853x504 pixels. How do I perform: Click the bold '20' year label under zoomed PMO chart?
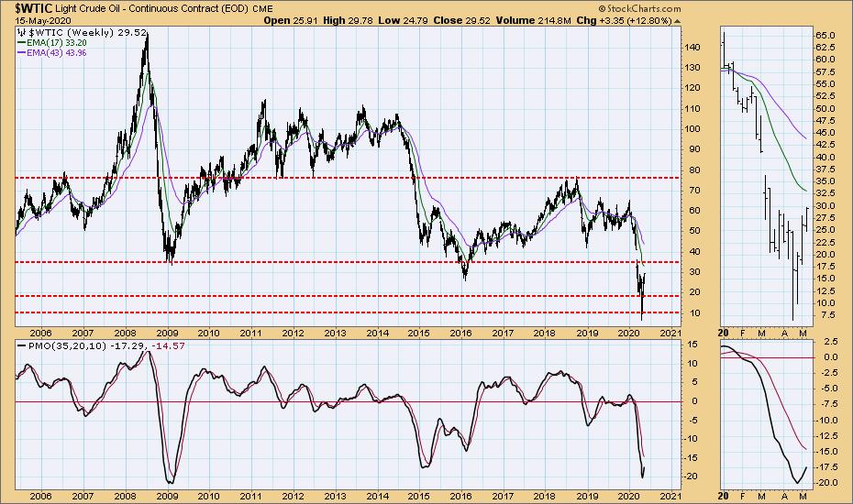coord(724,496)
